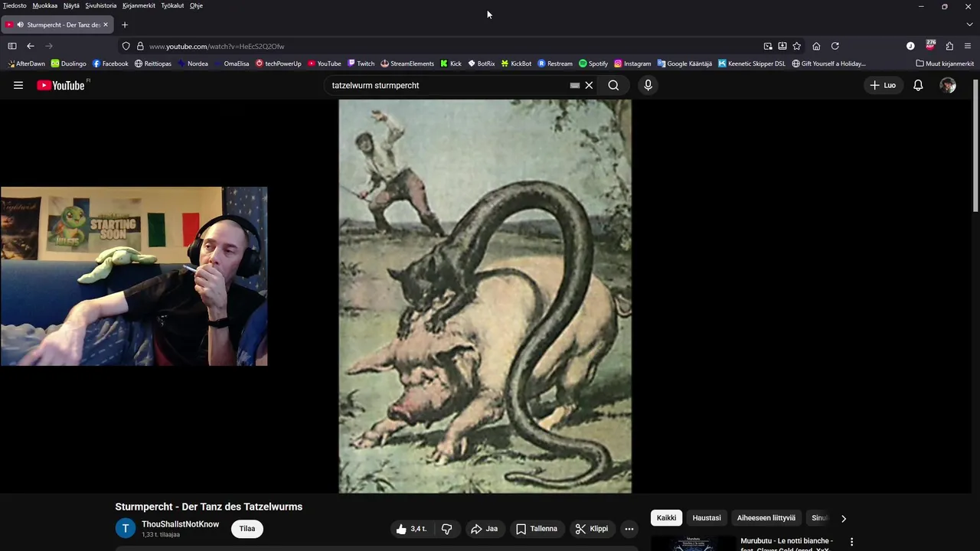Open more actions three-dot menu
The width and height of the screenshot is (980, 551).
pyautogui.click(x=629, y=529)
